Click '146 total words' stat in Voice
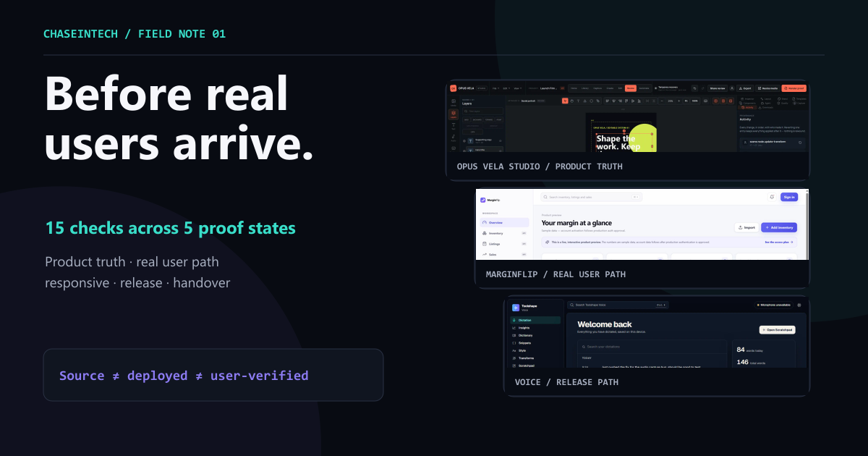 pos(752,362)
